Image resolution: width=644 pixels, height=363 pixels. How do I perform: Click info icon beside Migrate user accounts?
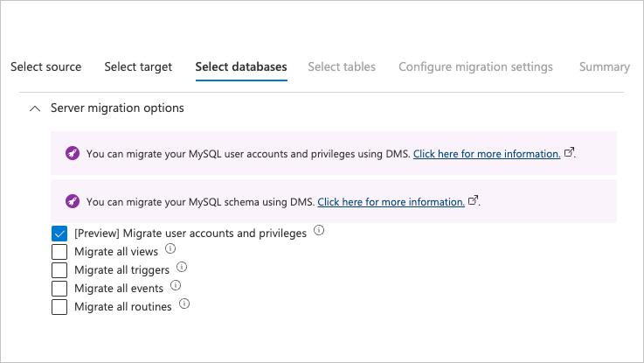[x=319, y=232]
